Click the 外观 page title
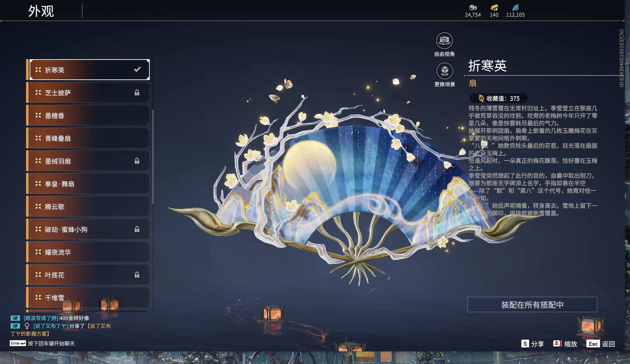Screen dimensions: 630x364 pos(41,11)
